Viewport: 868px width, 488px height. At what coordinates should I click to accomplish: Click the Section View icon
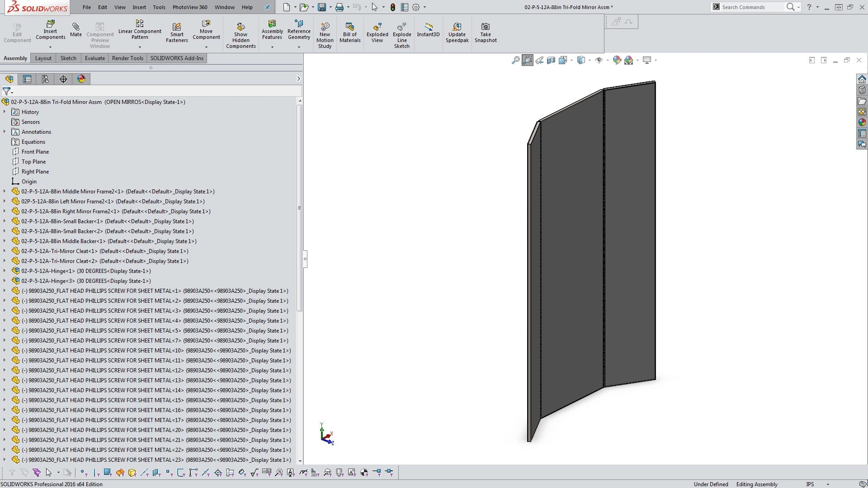[x=551, y=60]
